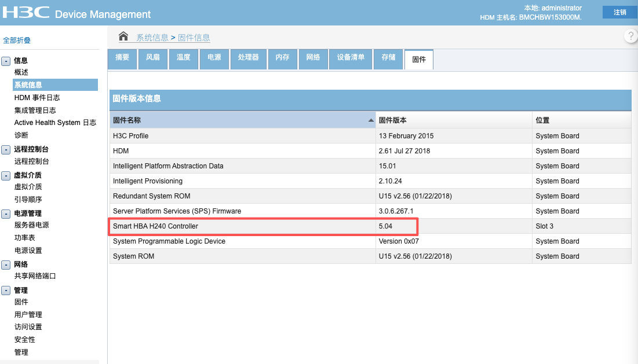Image resolution: width=638 pixels, height=364 pixels.
Task: Open HDM 事件日志 in sidebar
Action: [x=37, y=98]
